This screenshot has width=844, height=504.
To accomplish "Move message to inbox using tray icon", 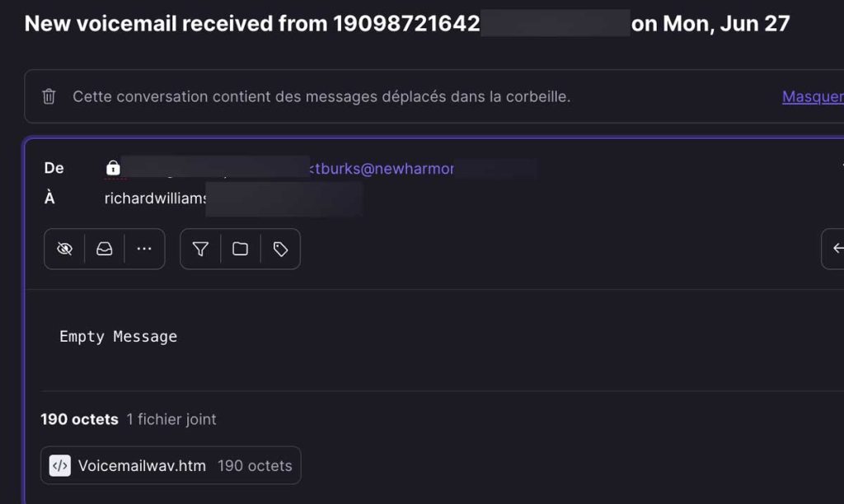I will coord(105,249).
